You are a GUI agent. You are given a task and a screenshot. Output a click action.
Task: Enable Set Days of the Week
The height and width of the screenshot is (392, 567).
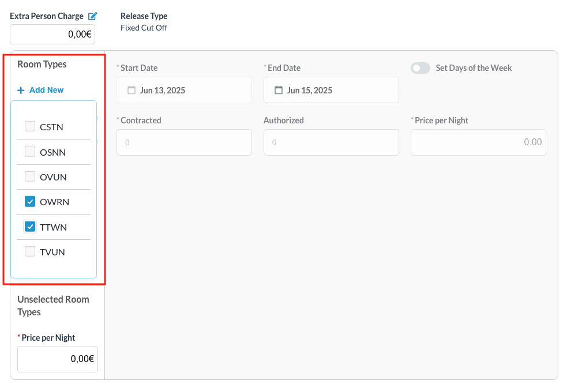pos(420,68)
